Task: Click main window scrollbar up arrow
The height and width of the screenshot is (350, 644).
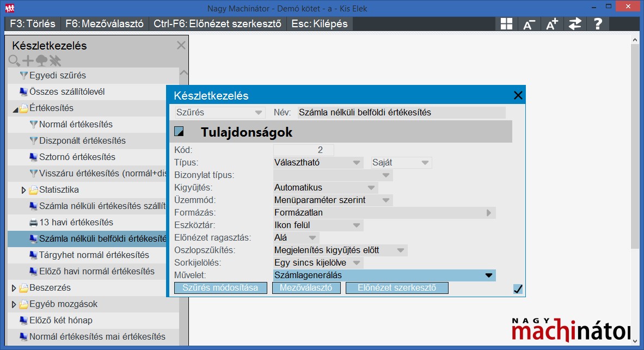Action: [635, 40]
